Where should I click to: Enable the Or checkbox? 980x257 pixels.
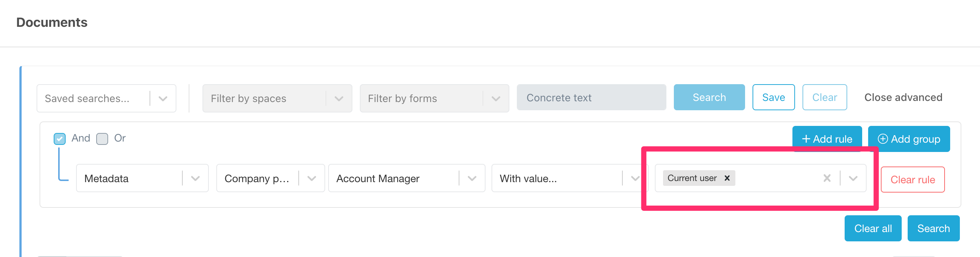pyautogui.click(x=102, y=139)
